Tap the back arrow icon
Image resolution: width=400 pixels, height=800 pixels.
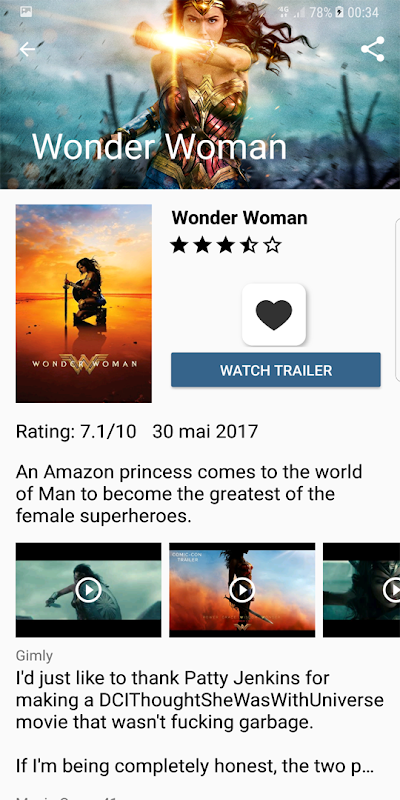pyautogui.click(x=28, y=49)
